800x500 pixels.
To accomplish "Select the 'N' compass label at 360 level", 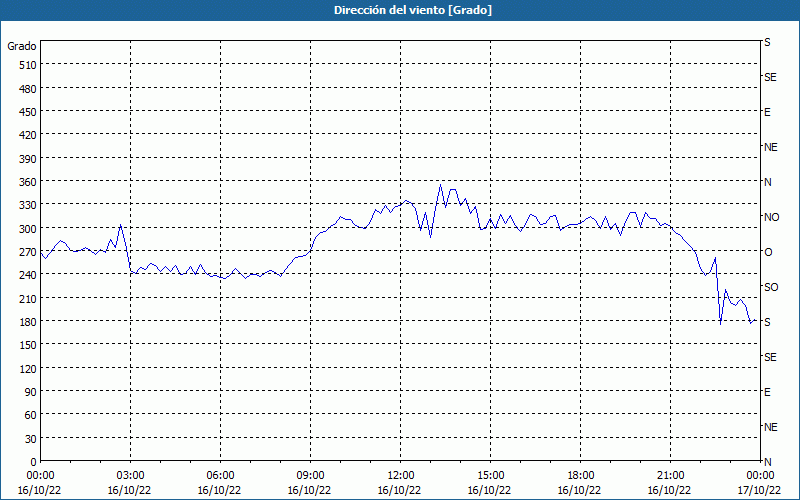I will pos(768,182).
